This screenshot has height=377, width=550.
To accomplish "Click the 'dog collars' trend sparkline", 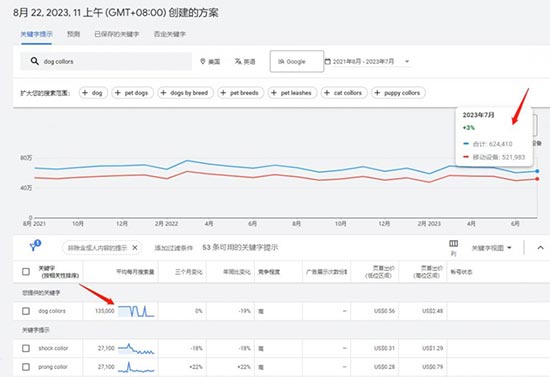I will [x=136, y=311].
